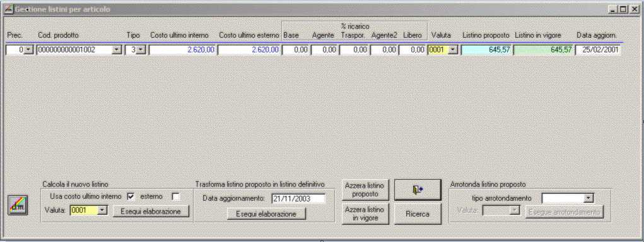Expand the Cod. prodotto combo box
644x242 pixels.
point(117,50)
